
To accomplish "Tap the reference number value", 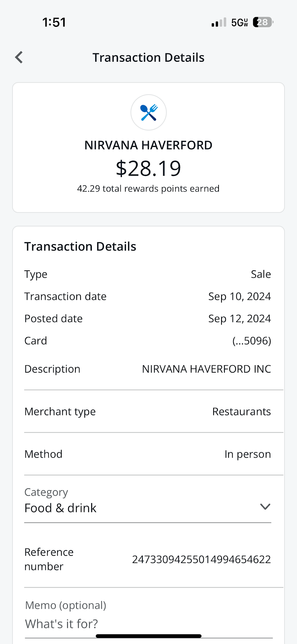I will click(201, 559).
